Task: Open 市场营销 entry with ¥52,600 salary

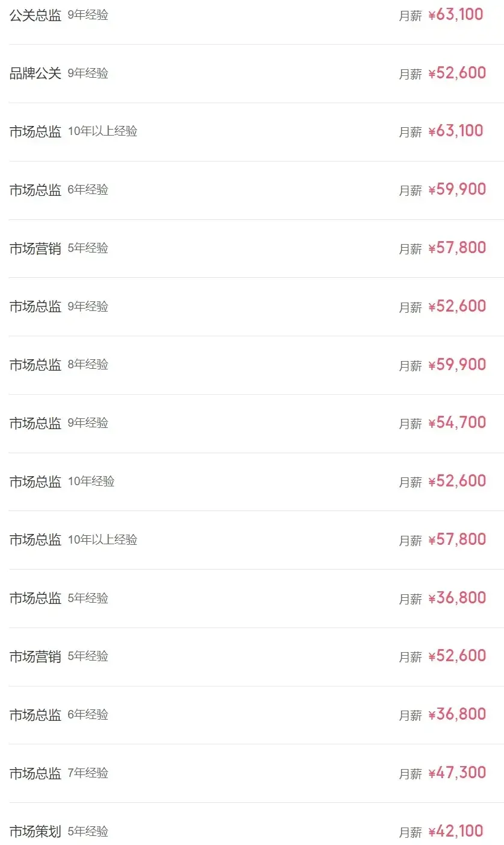Action: (x=36, y=656)
